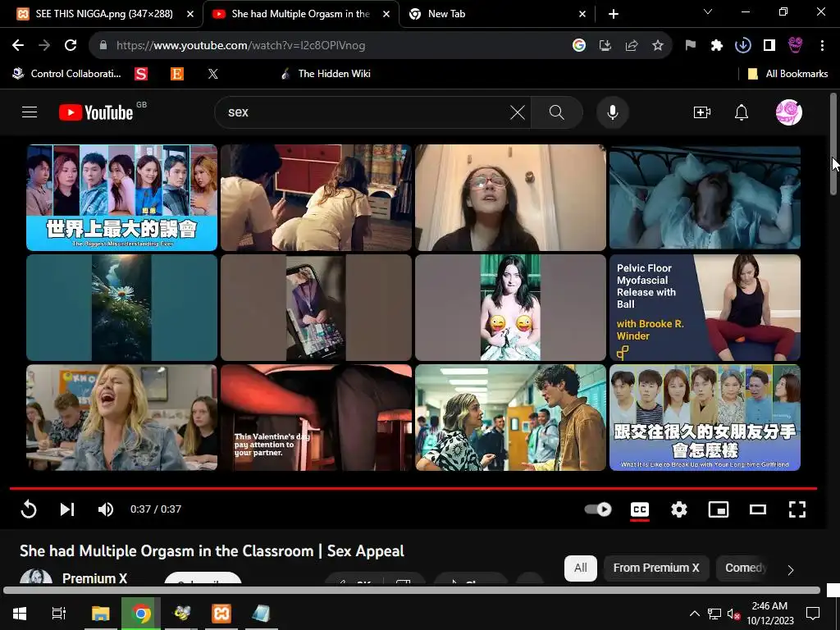Image resolution: width=840 pixels, height=630 pixels.
Task: Mute the video with the speaker icon
Action: coord(106,509)
